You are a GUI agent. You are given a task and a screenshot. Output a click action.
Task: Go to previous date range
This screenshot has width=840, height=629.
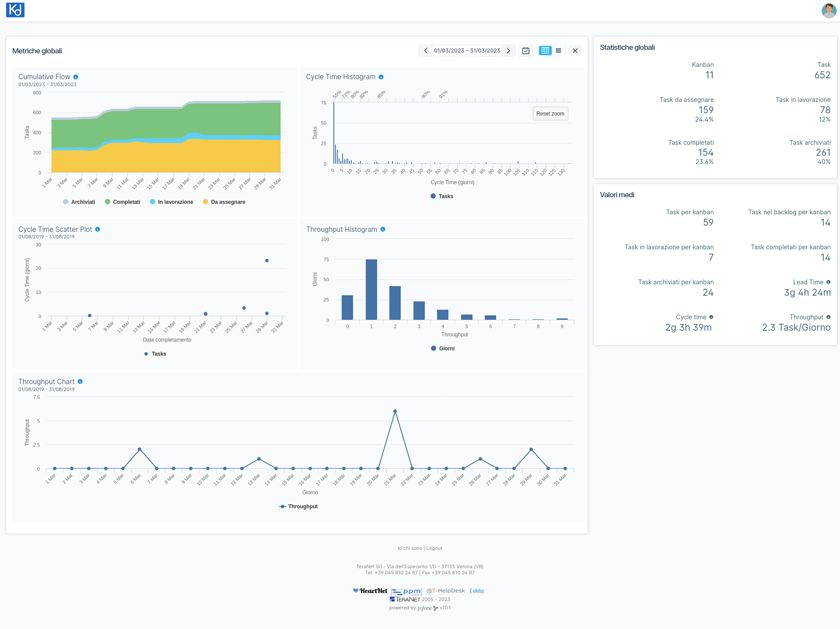click(426, 51)
